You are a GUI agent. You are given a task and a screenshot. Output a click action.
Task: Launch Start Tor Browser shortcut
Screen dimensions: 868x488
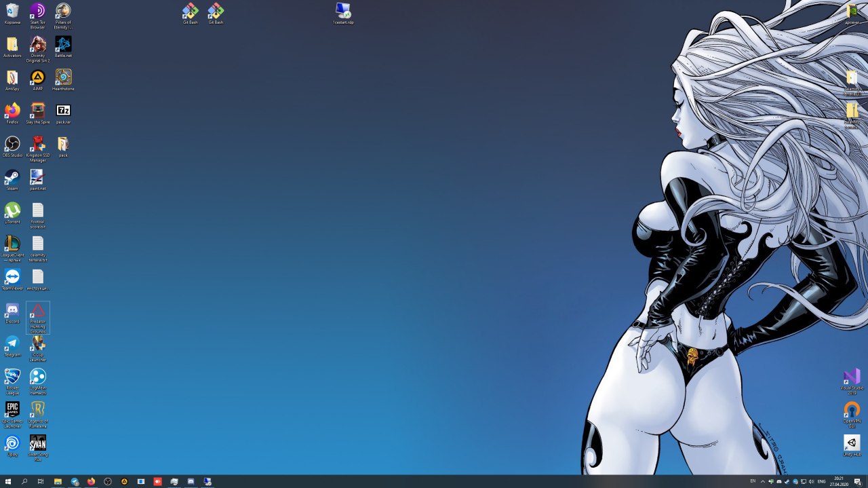[x=38, y=16]
